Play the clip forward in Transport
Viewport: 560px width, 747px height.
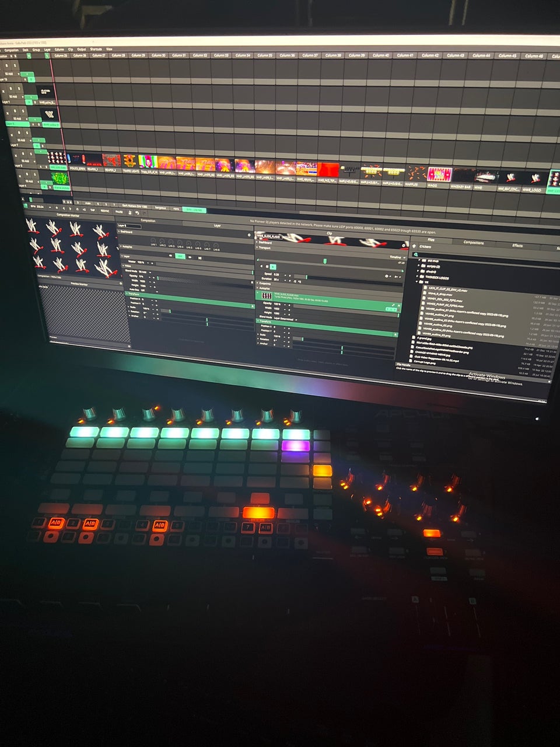coord(272,267)
